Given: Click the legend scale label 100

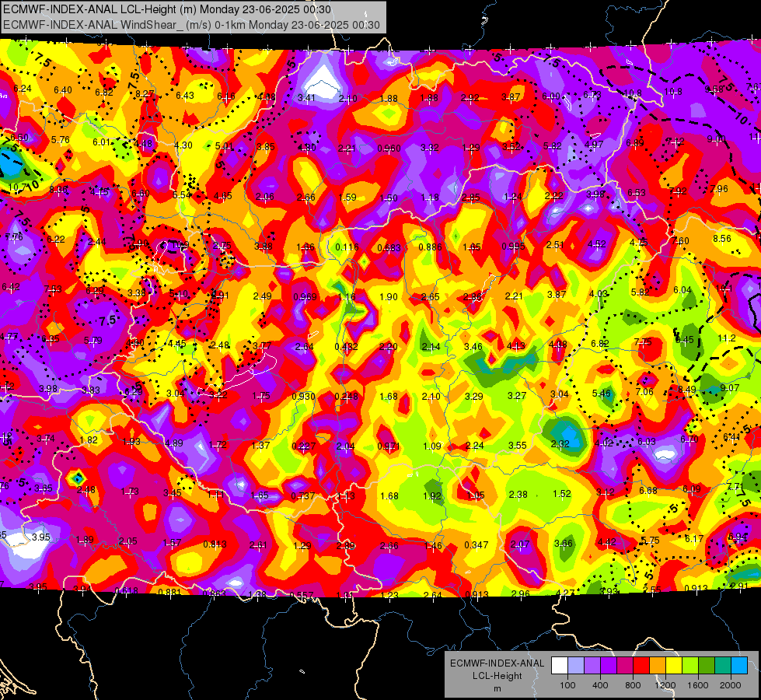Looking at the screenshot, I should point(567,685).
